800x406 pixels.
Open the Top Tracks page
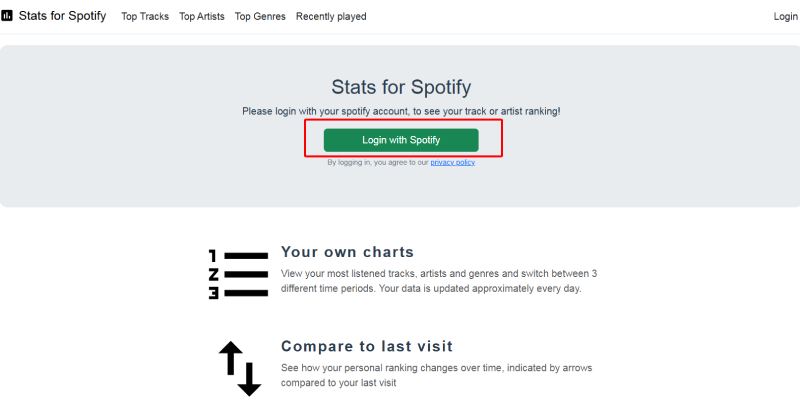coord(145,17)
